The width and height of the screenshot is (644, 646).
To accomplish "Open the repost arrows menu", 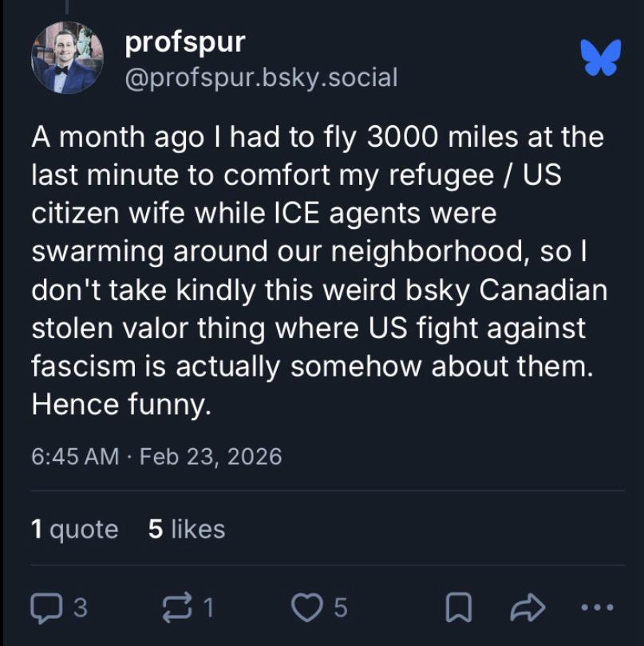I will pyautogui.click(x=179, y=610).
